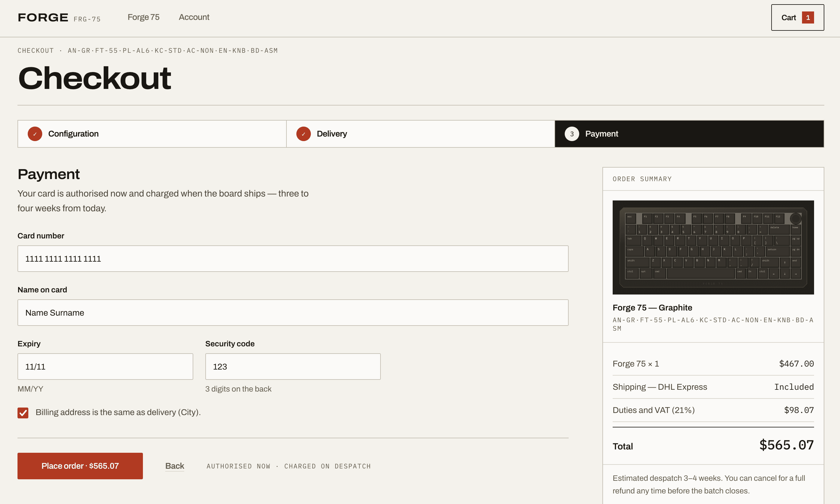Image resolution: width=840 pixels, height=504 pixels.
Task: Click the '$467.00' item price
Action: [796, 364]
